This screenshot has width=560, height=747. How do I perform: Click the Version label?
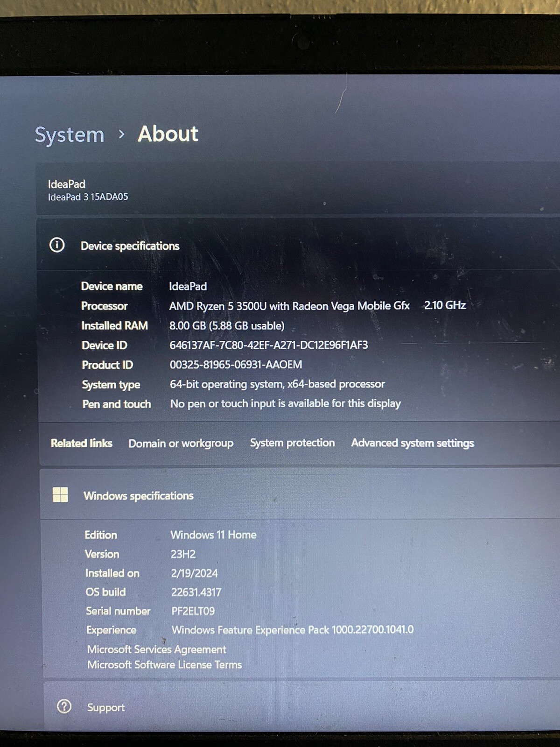pyautogui.click(x=102, y=554)
